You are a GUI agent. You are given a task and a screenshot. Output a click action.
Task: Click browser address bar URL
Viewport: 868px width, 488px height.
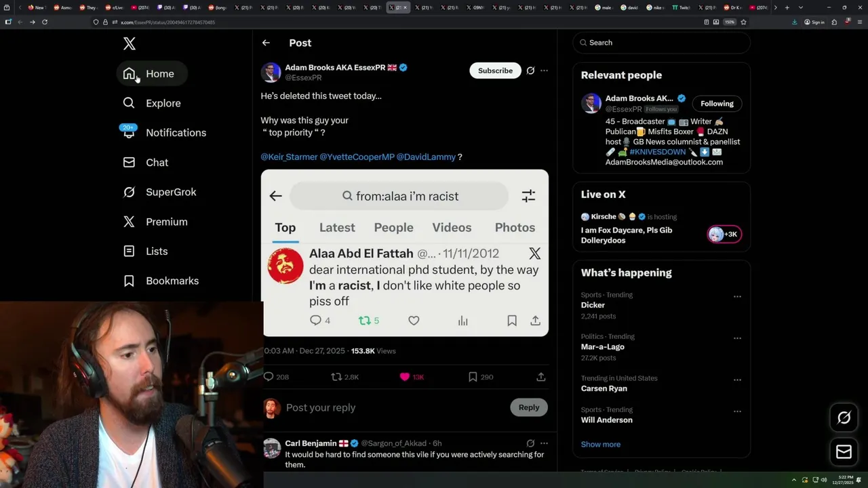click(x=167, y=22)
